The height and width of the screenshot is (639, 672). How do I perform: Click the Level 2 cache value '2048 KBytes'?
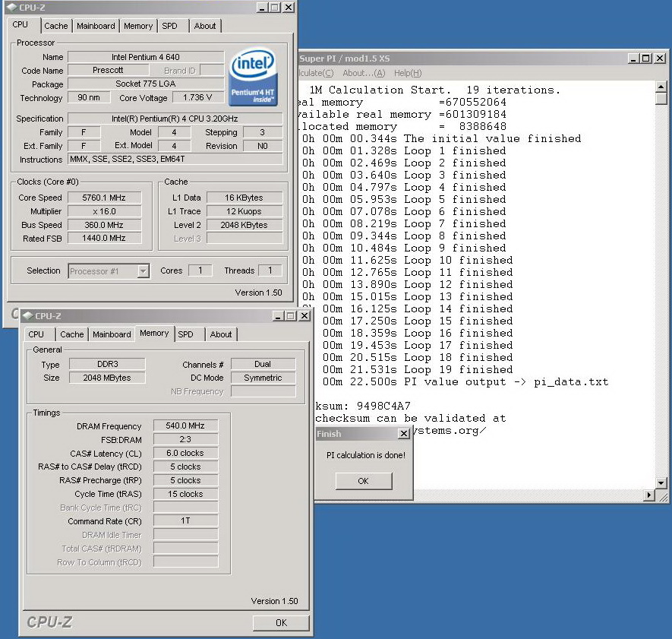click(245, 225)
